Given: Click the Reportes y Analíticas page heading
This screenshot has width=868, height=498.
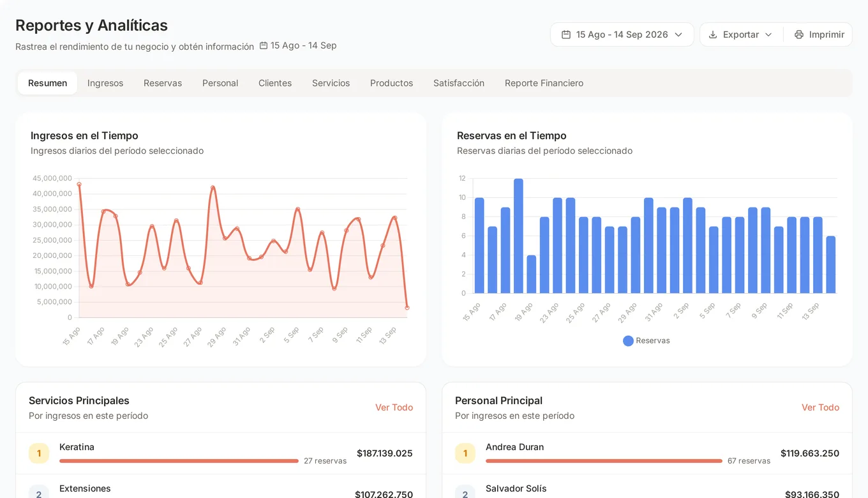Looking at the screenshot, I should pos(91,25).
